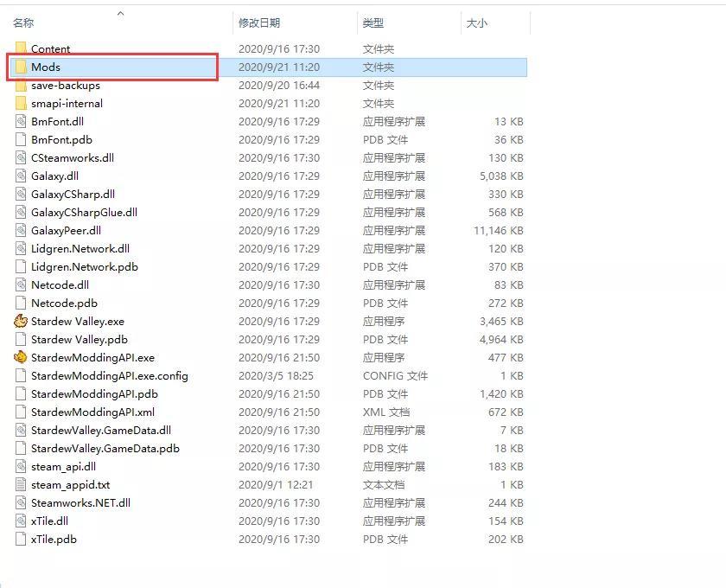Click the 672 KB size value
This screenshot has width=726, height=588.
point(506,412)
